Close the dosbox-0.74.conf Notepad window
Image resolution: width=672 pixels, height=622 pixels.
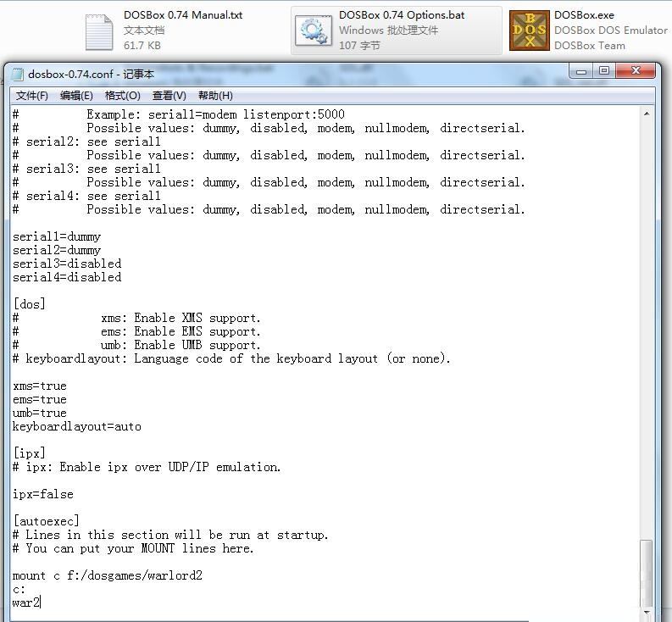coord(635,72)
